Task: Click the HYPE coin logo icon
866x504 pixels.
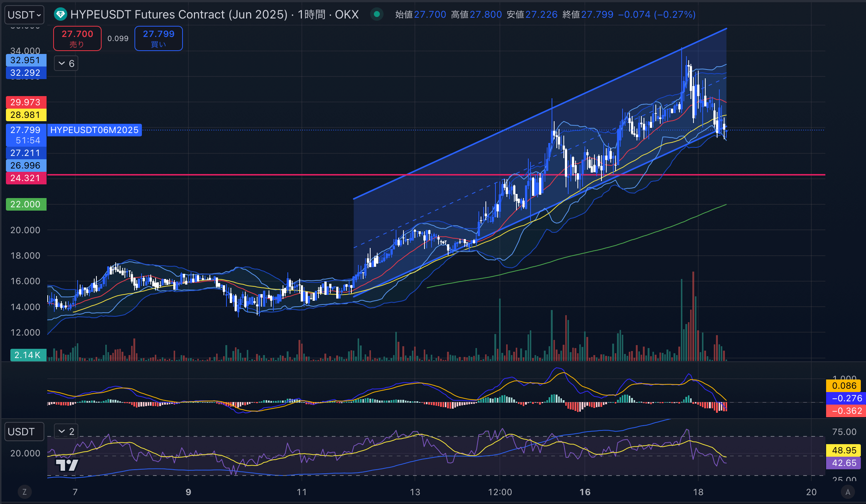Action: [x=60, y=15]
